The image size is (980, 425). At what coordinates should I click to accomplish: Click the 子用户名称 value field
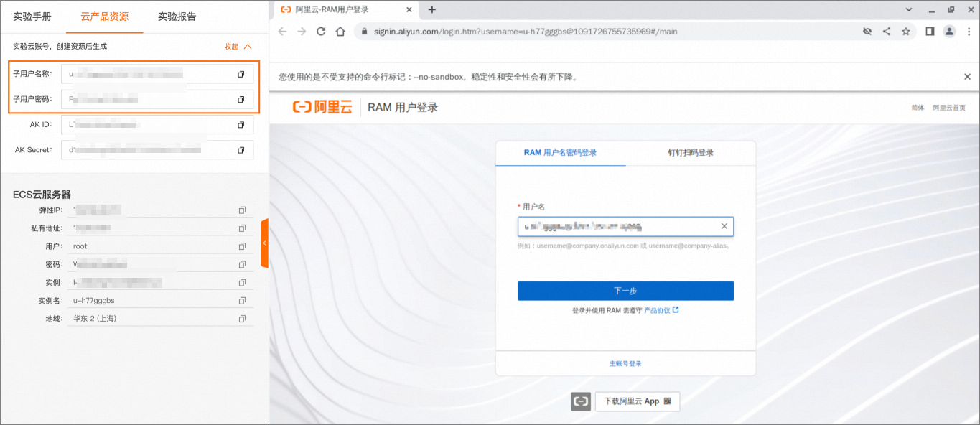pos(157,74)
